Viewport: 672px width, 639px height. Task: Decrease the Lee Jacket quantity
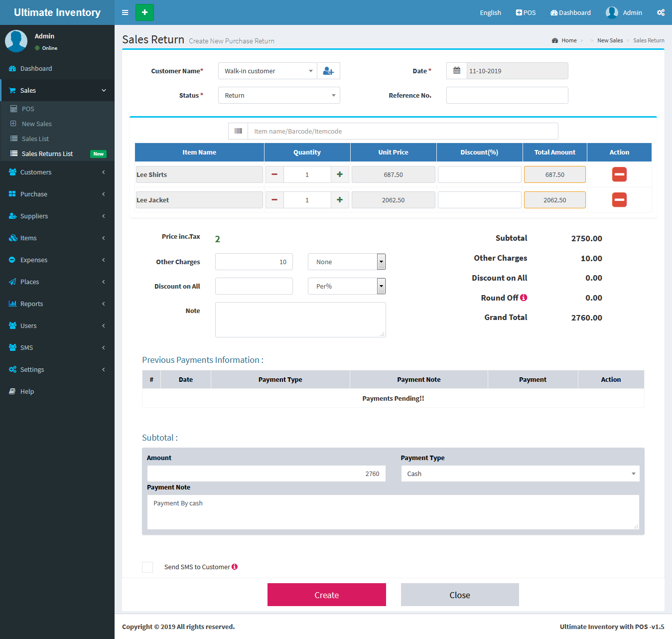[x=274, y=200]
